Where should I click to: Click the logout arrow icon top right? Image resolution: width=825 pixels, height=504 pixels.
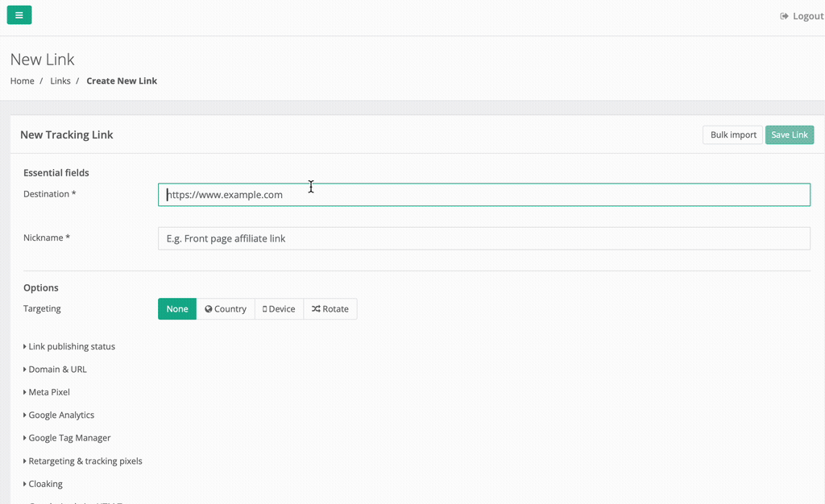click(782, 15)
